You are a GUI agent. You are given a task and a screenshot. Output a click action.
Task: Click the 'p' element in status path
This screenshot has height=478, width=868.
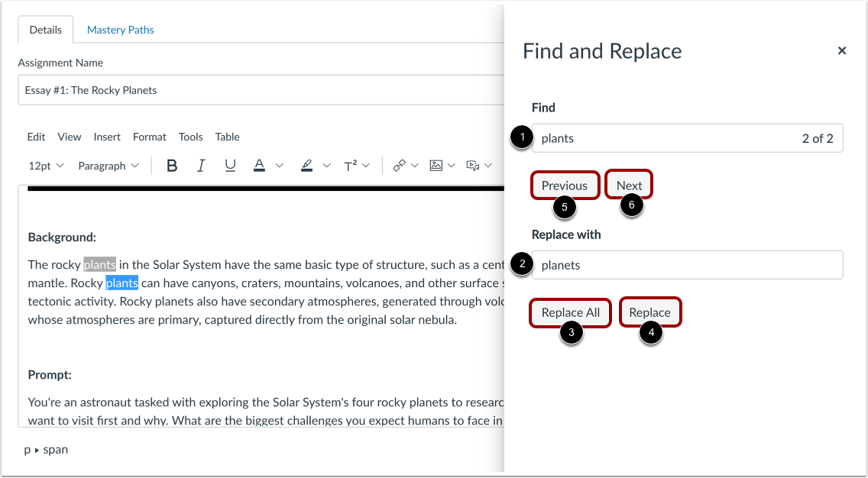(28, 449)
